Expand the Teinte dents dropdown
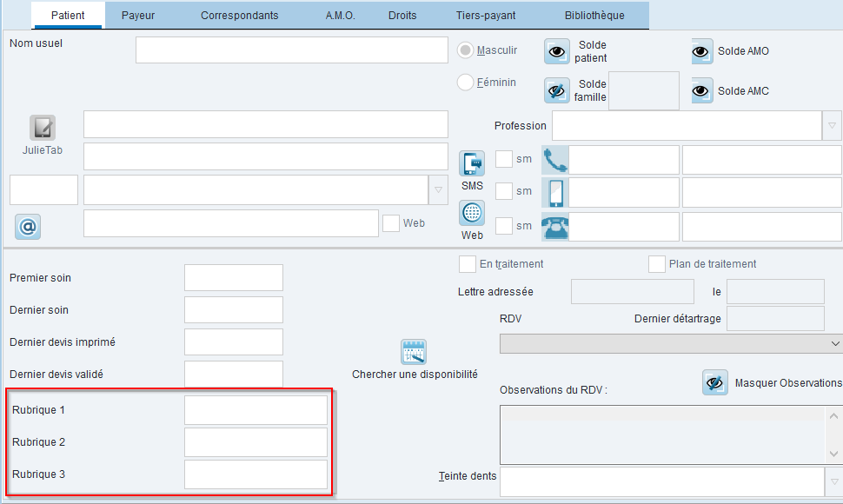 833,482
